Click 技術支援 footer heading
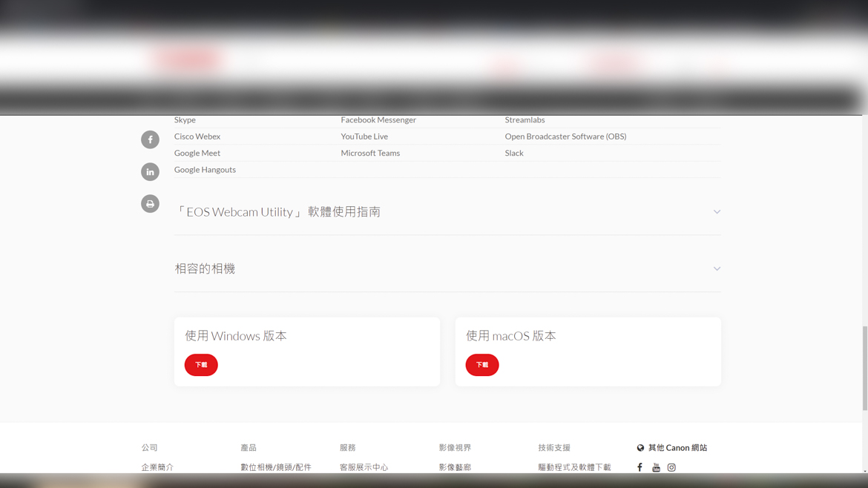This screenshot has width=868, height=488. (554, 448)
